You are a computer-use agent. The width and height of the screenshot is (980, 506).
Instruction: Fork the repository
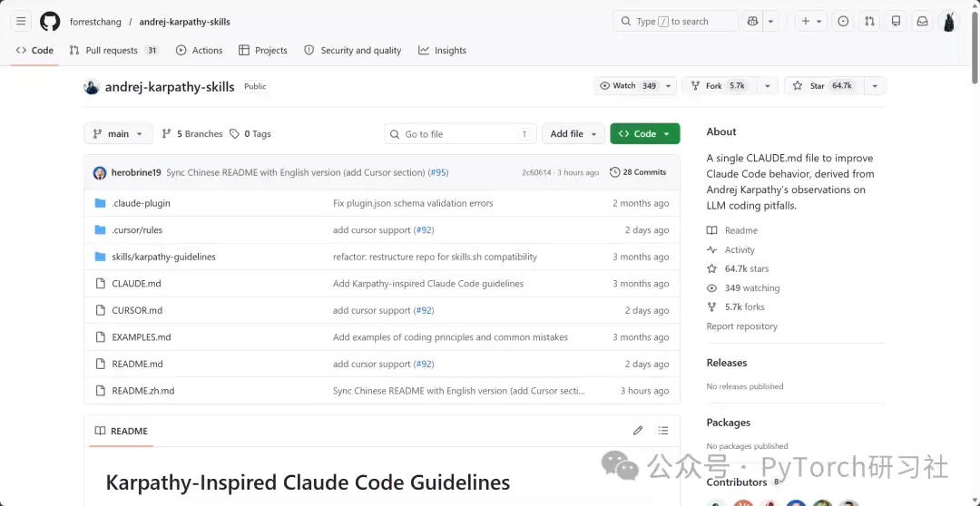pyautogui.click(x=719, y=85)
